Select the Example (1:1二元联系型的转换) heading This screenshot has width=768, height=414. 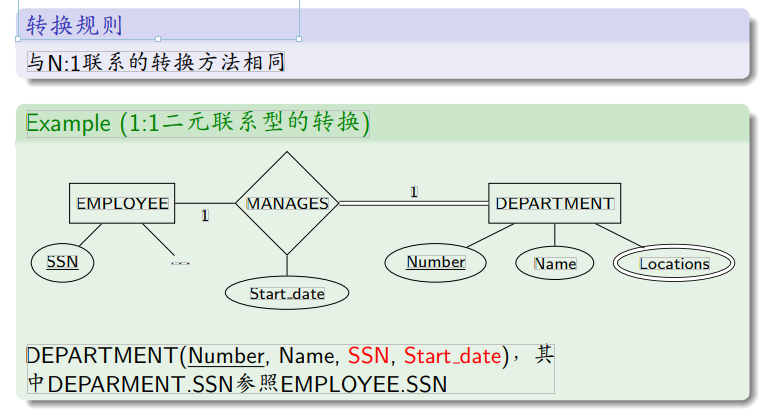[198, 123]
